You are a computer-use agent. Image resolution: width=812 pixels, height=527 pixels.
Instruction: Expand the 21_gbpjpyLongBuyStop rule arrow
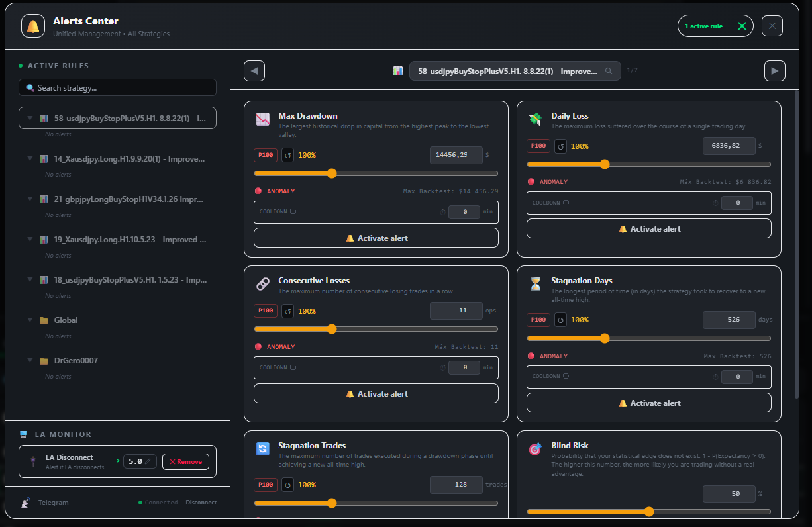pyautogui.click(x=30, y=199)
